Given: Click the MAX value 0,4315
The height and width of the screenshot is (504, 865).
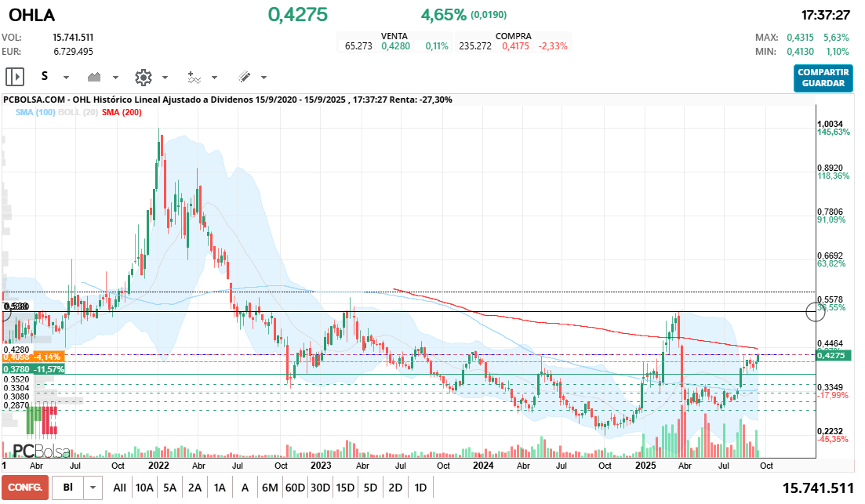Looking at the screenshot, I should point(800,38).
